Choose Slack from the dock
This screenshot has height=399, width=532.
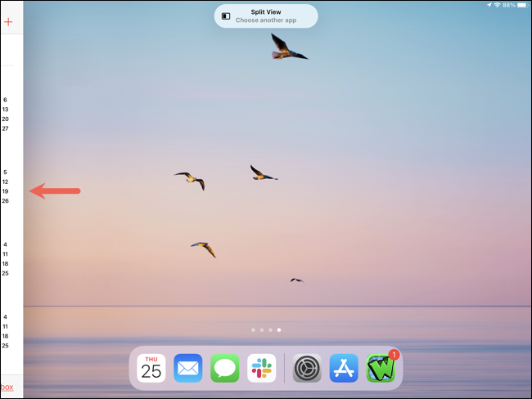262,368
